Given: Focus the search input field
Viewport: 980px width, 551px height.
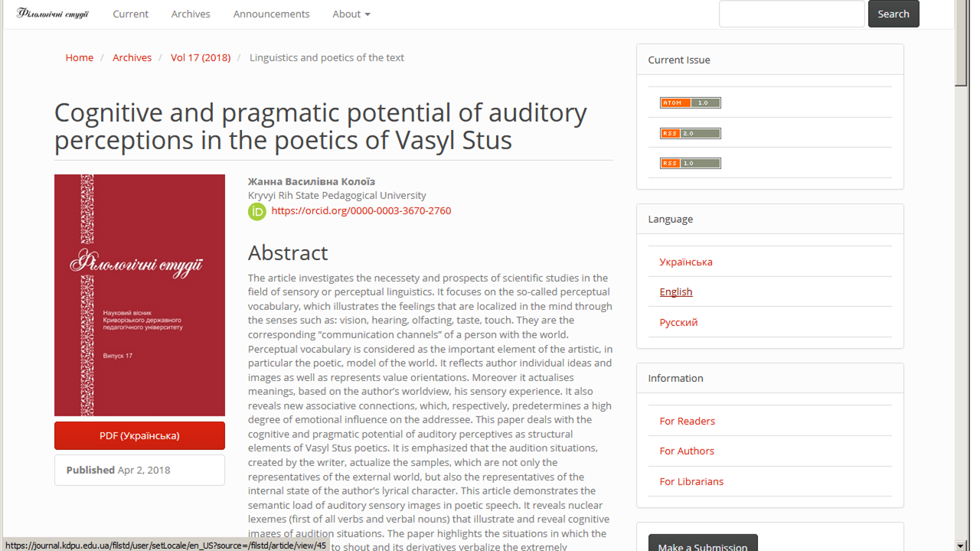Looking at the screenshot, I should pos(791,14).
